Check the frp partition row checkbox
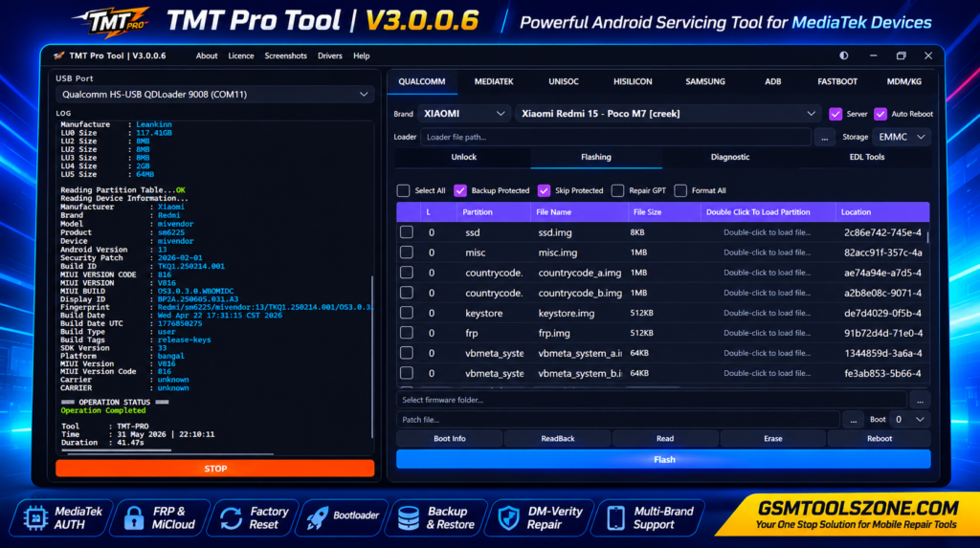The height and width of the screenshot is (548, 980). tap(407, 333)
